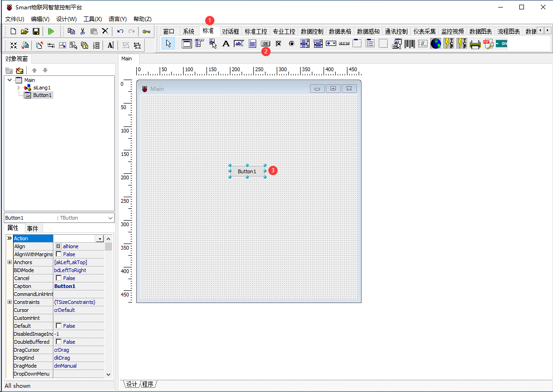Pick the MainMenu component icon
Screen dimensions: 553x392
[x=199, y=44]
